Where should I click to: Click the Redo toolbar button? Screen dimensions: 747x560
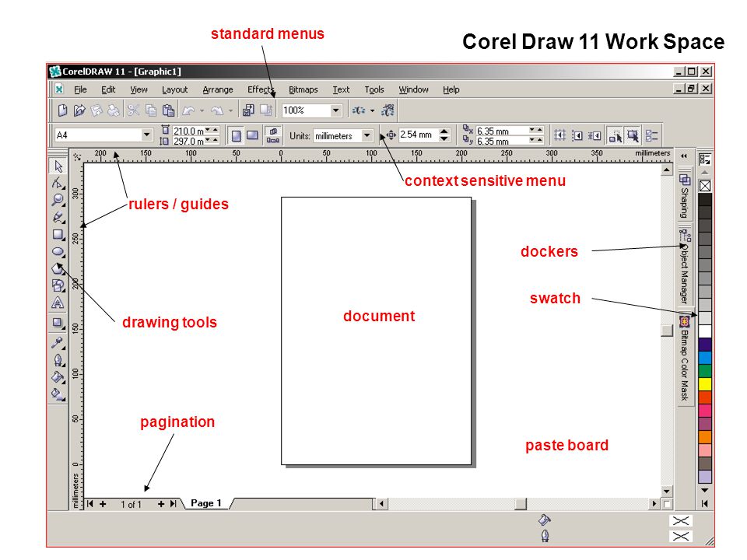coord(217,110)
